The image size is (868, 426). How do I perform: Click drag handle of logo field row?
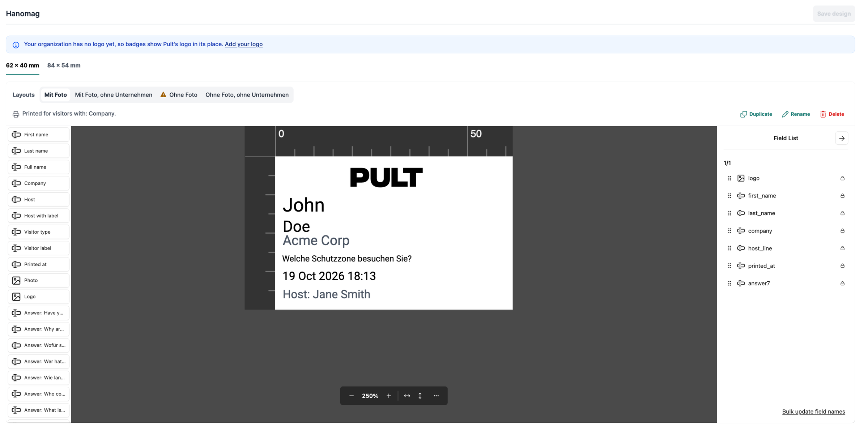(x=729, y=178)
